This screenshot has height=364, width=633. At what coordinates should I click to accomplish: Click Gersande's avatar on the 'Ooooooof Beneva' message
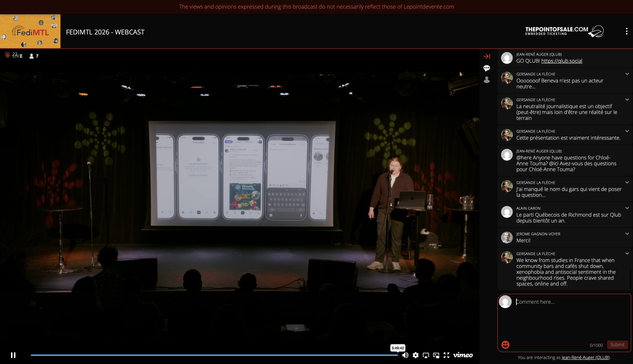(507, 77)
